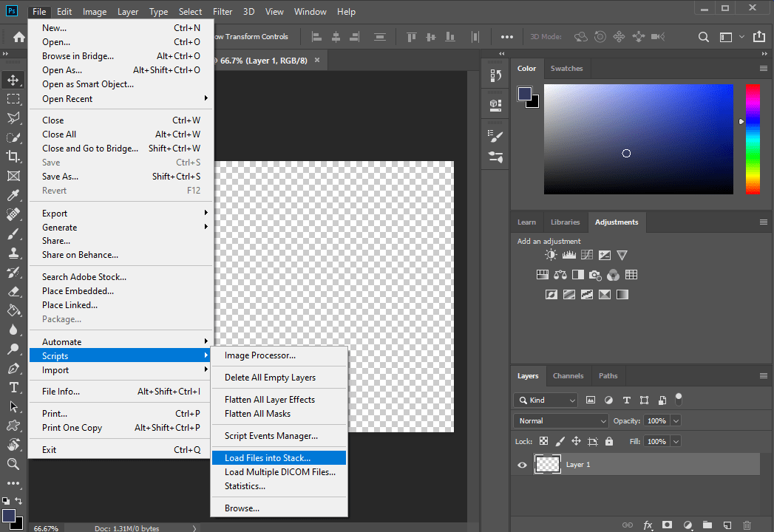This screenshot has width=774, height=532.
Task: Create a new layer group folder
Action: tap(707, 525)
